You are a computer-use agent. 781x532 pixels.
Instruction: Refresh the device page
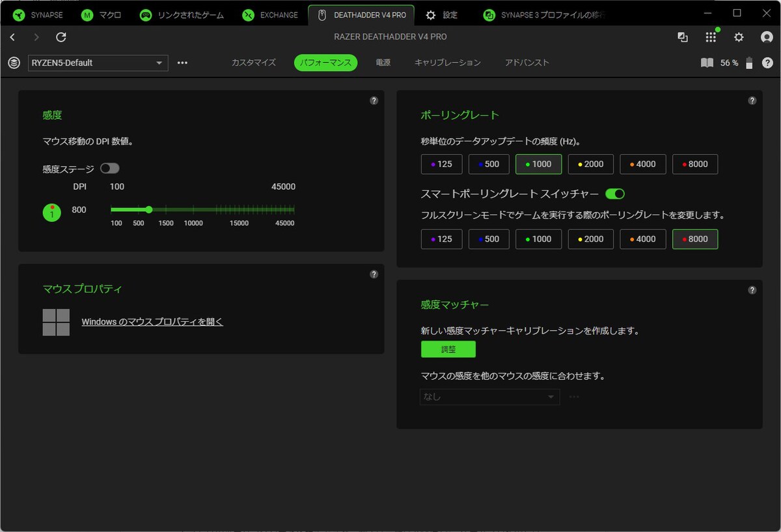[61, 37]
